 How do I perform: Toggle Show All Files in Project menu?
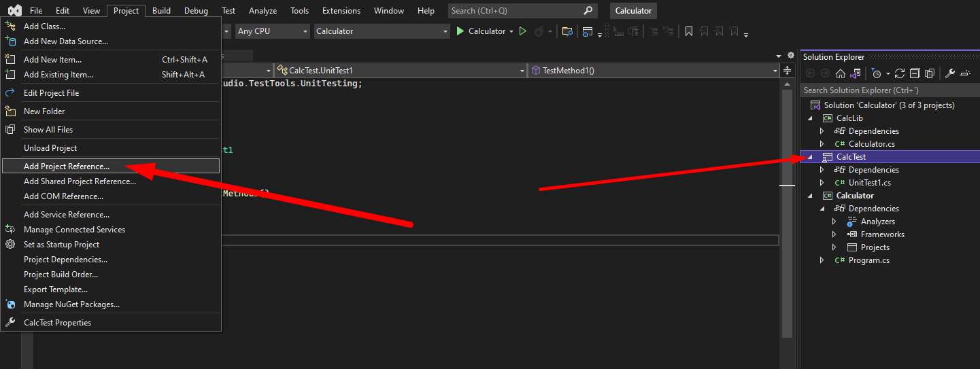pyautogui.click(x=48, y=130)
